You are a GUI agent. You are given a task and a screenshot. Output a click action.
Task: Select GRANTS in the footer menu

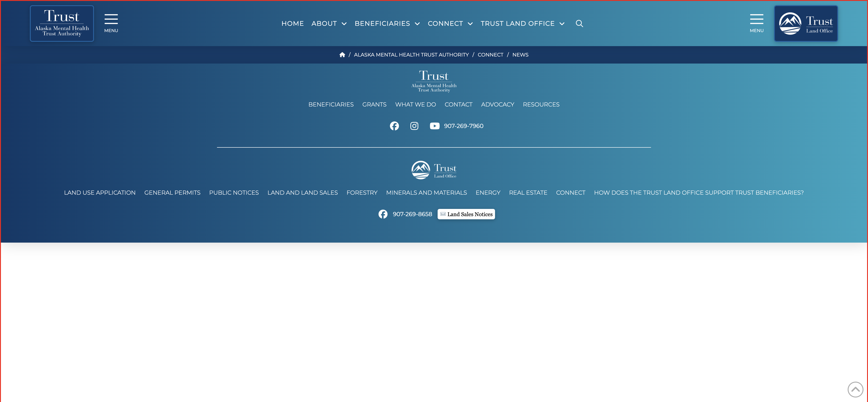pyautogui.click(x=374, y=104)
